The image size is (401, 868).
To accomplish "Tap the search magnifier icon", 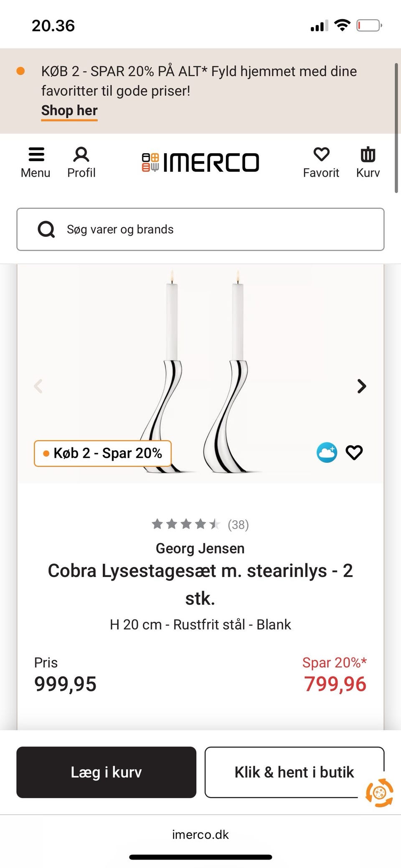I will click(46, 229).
